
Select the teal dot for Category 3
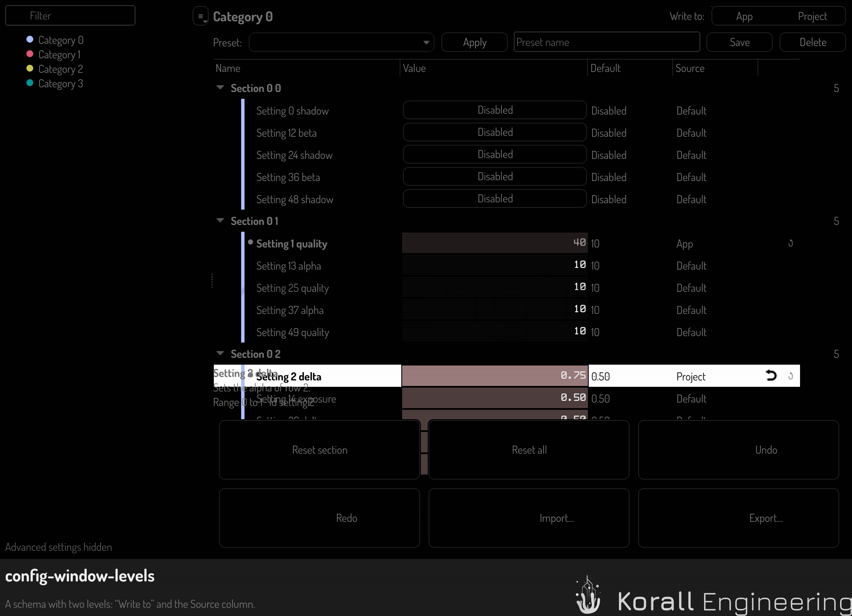point(30,83)
